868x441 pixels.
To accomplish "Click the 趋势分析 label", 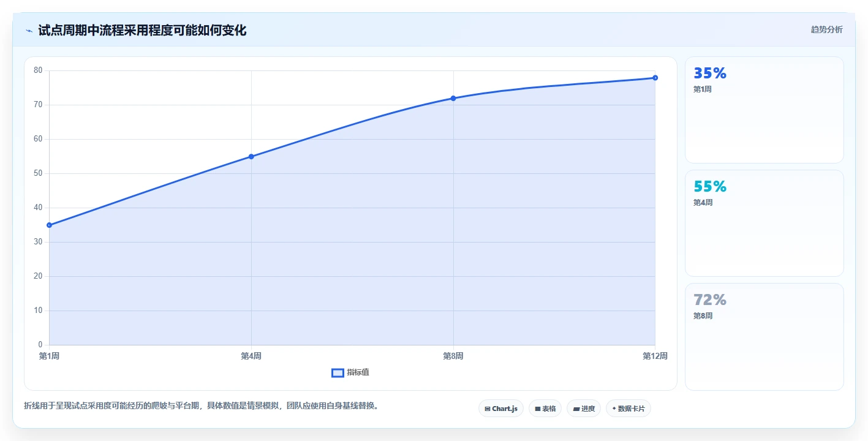I will tap(826, 29).
